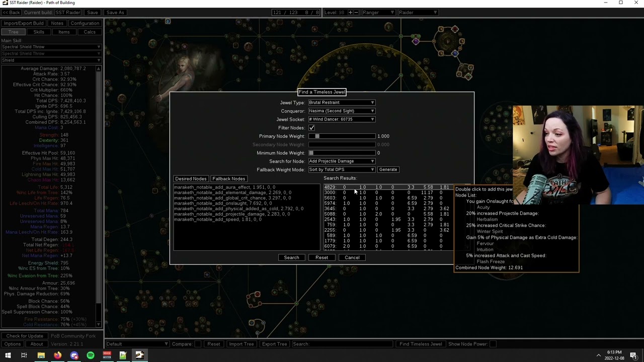Open the Jewel Socket dropdown

click(x=342, y=119)
